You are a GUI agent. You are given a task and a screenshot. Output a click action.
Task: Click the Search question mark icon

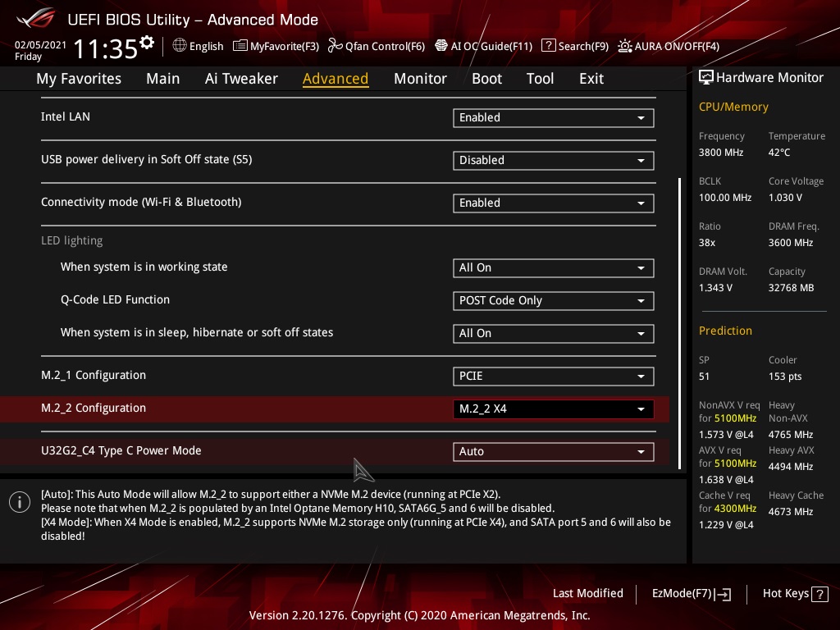point(548,46)
